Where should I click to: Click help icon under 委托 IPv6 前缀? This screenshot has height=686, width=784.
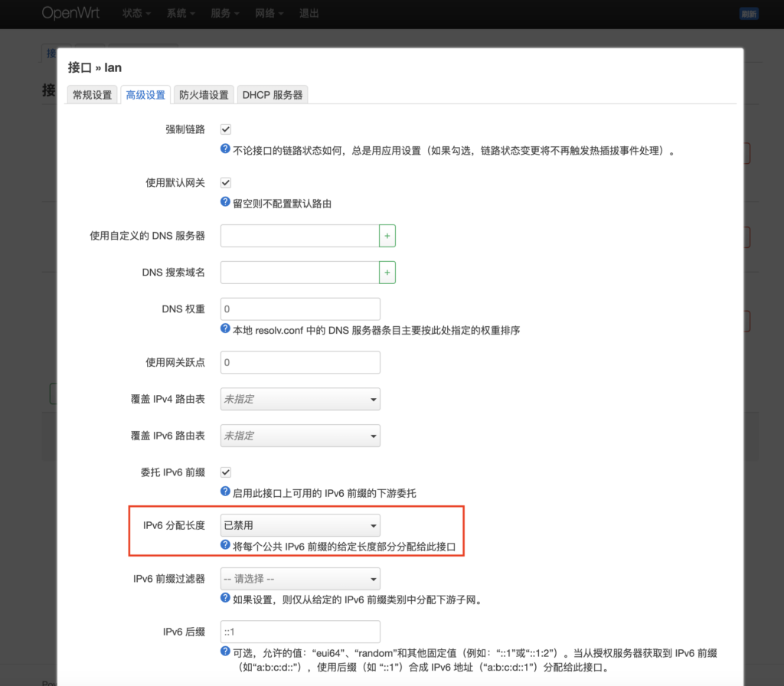click(x=225, y=492)
